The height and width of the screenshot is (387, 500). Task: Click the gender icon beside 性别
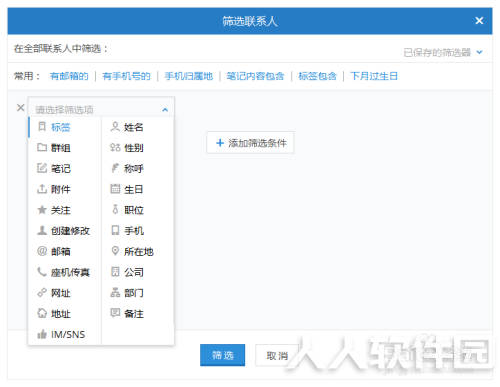click(x=115, y=147)
